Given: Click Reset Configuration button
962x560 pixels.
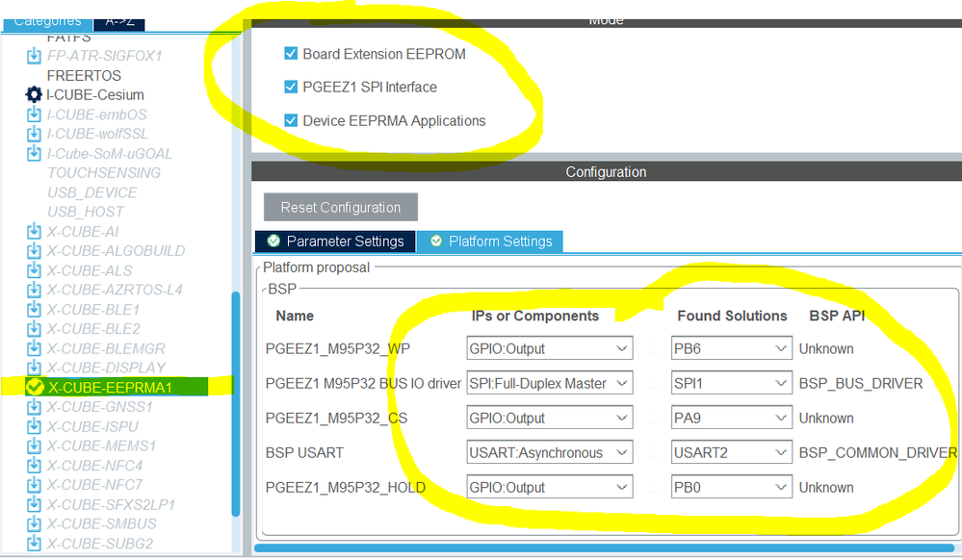Looking at the screenshot, I should [341, 207].
